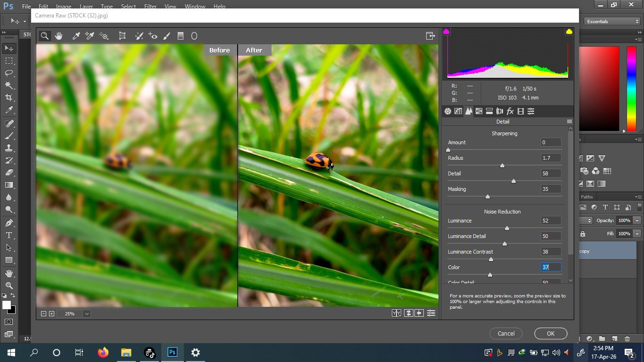The height and width of the screenshot is (362, 644).
Task: Click the Luminance Contrast slider handle
Action: click(491, 259)
